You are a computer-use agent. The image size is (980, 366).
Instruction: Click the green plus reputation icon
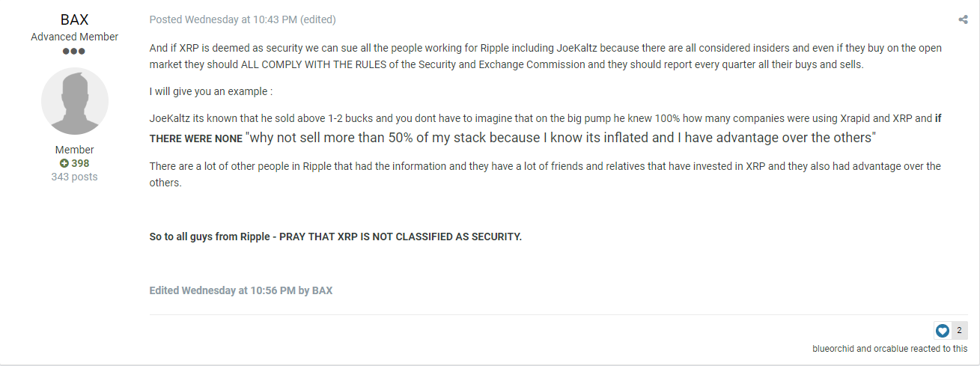(x=64, y=163)
